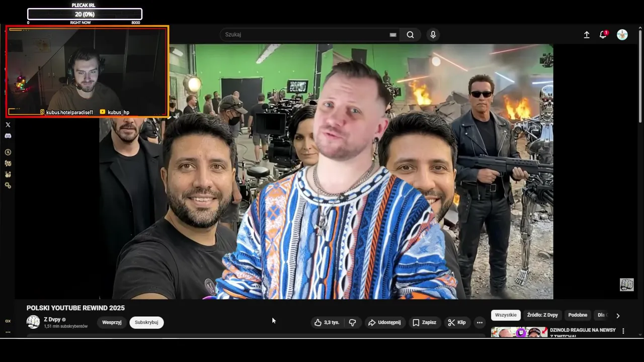Screen dimensions: 644x362
Task: Open Discord from the browser sidebar
Action: pyautogui.click(x=8, y=136)
